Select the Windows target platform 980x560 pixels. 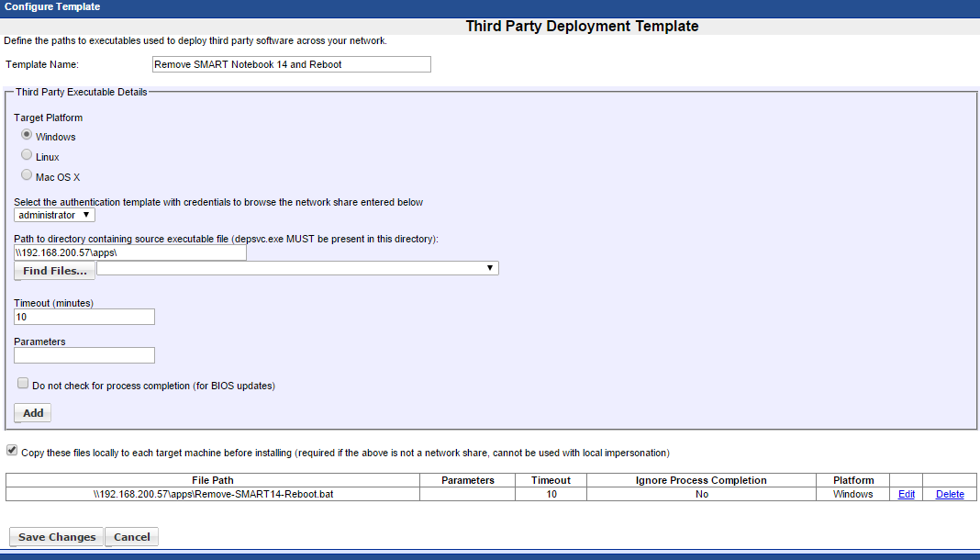point(27,135)
